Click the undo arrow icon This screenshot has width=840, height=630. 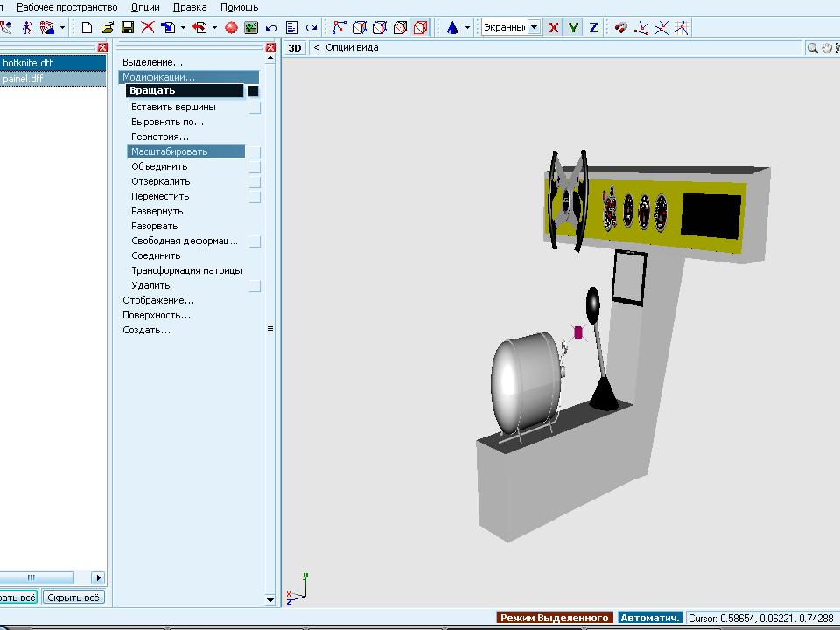point(271,27)
